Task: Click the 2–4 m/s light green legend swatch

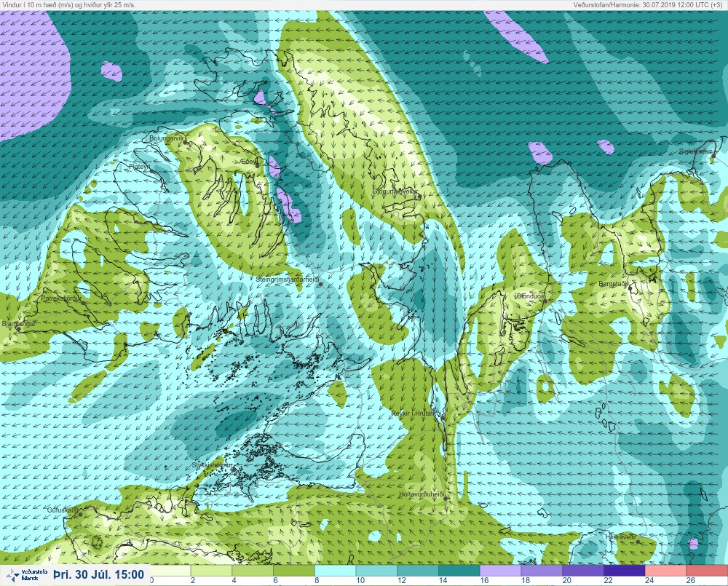Action: tap(211, 570)
